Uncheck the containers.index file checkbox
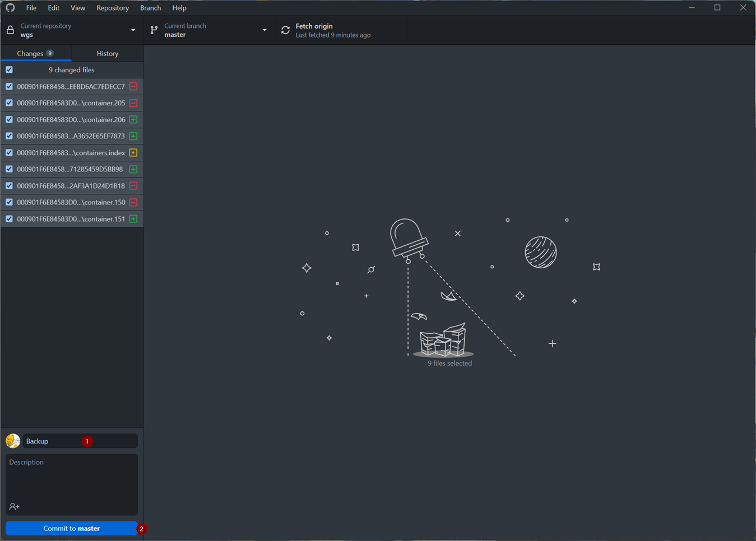Screen dimensions: 756x541 click(x=9, y=153)
